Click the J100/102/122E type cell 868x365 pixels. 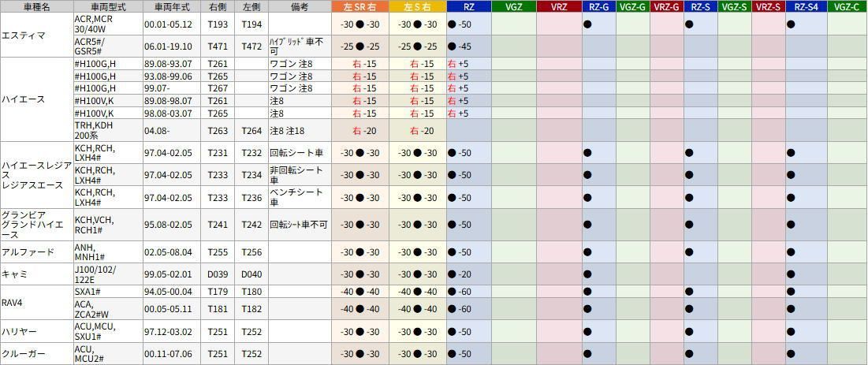click(108, 274)
